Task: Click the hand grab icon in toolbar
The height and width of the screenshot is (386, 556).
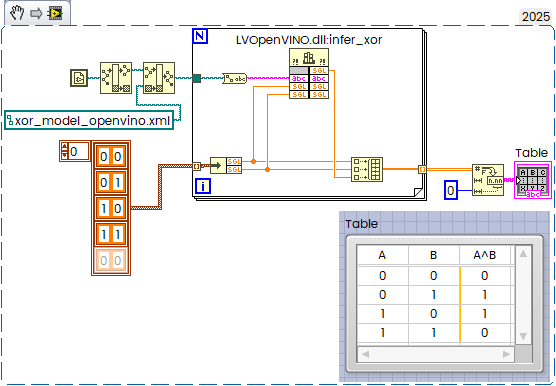Action: pyautogui.click(x=17, y=13)
